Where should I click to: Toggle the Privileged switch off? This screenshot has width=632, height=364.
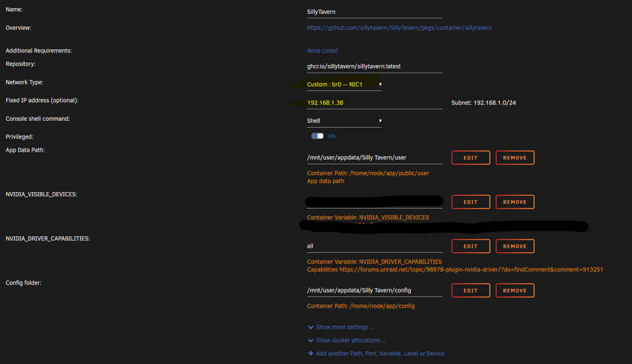(x=317, y=136)
